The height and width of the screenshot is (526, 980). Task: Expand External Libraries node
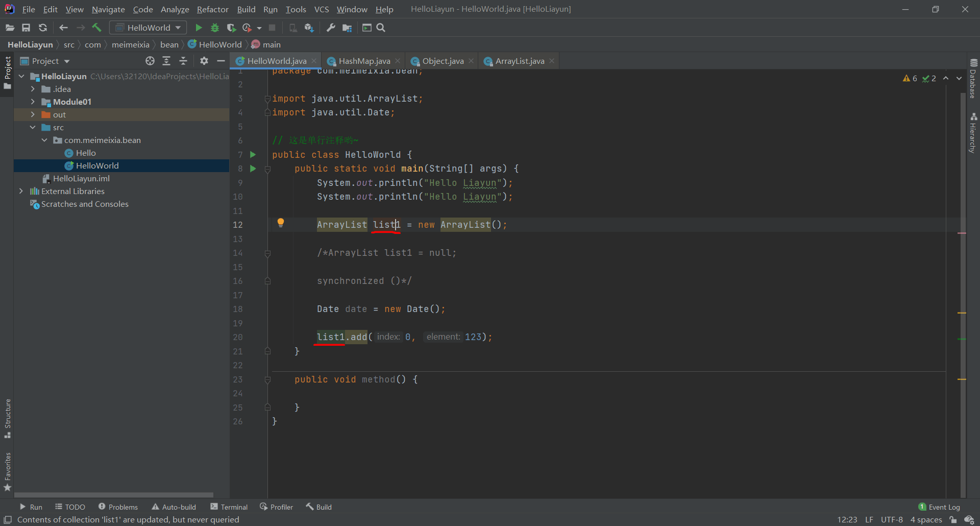[x=21, y=191]
